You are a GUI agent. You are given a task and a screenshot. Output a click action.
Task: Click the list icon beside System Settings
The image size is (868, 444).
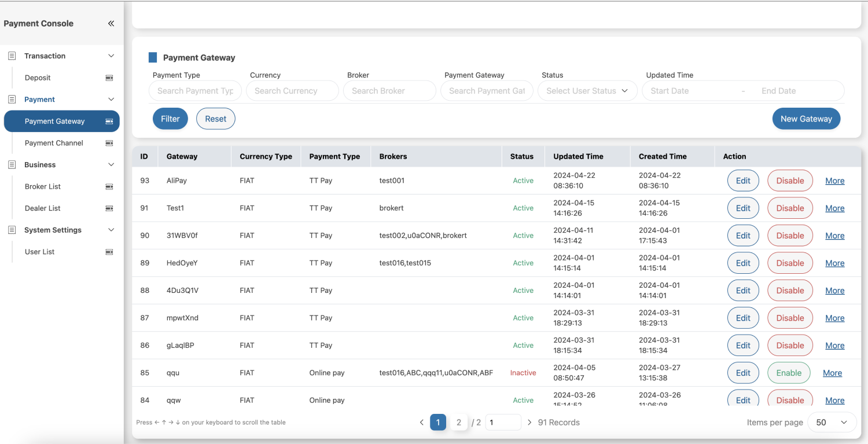[12, 230]
